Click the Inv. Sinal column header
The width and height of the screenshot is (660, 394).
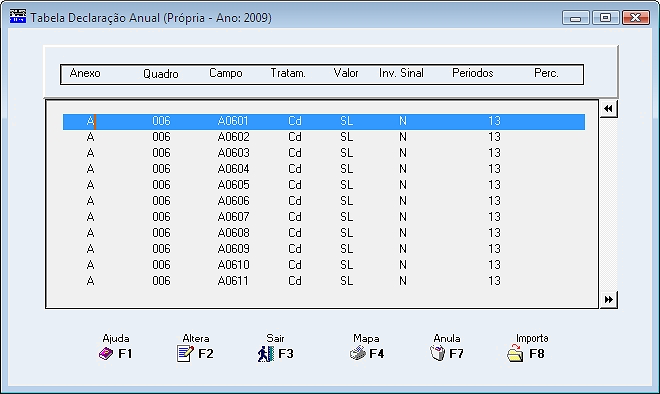point(401,73)
